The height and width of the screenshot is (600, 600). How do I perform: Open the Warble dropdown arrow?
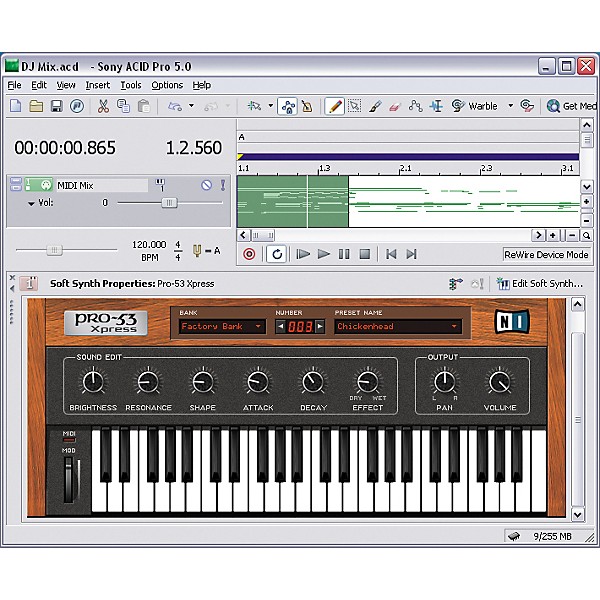[x=510, y=106]
